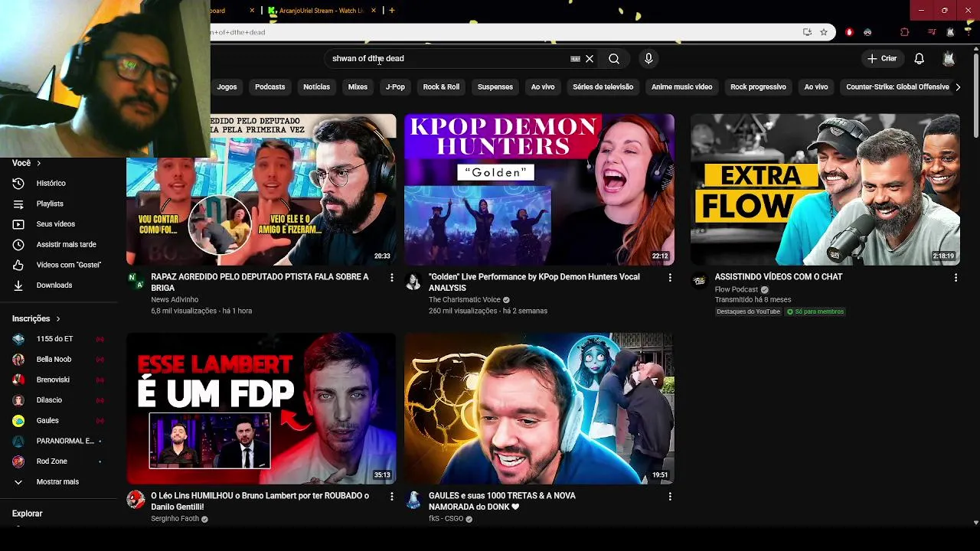The image size is (980, 551).
Task: Select the Jogos filter chip
Action: click(227, 87)
